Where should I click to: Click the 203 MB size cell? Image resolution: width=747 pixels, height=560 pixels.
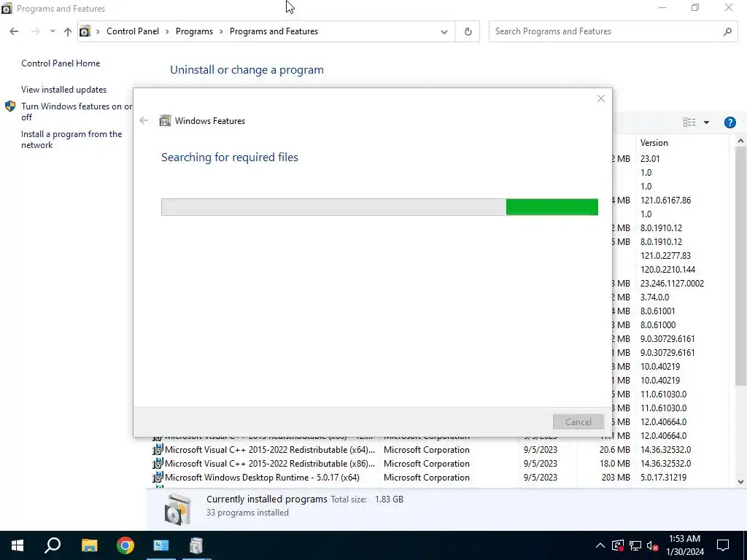tap(616, 477)
